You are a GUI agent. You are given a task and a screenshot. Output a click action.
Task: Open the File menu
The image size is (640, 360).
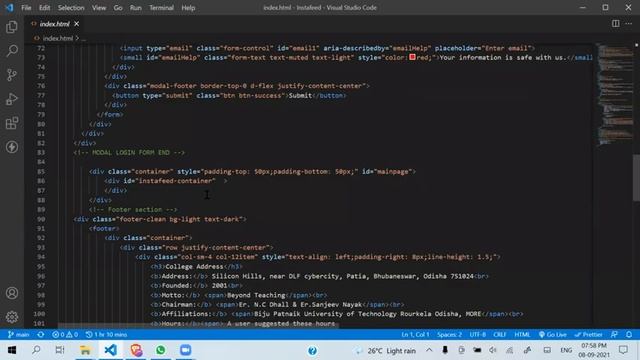point(26,8)
